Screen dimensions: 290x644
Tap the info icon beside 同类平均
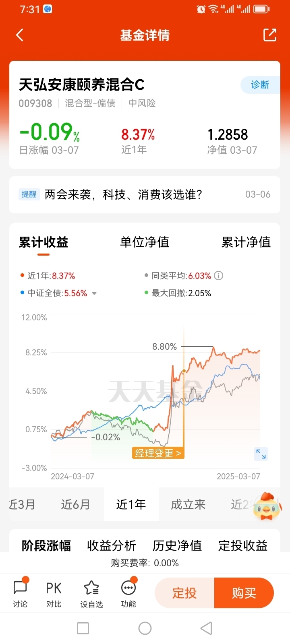[218, 276]
